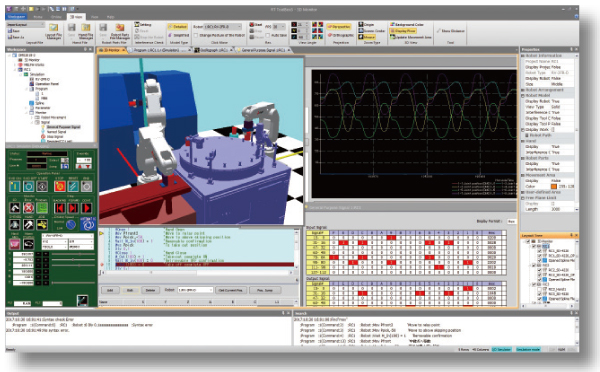Image resolution: width=600 pixels, height=372 pixels.
Task: Switch to the Oscillograph tab
Action: [x=214, y=50]
